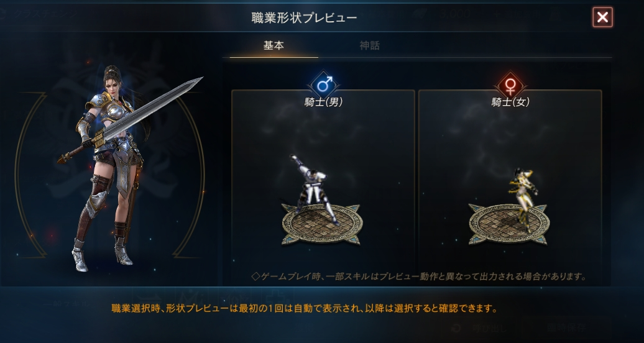Click the 騎士(女) label
Viewport: 644px width, 343px height.
510,103
